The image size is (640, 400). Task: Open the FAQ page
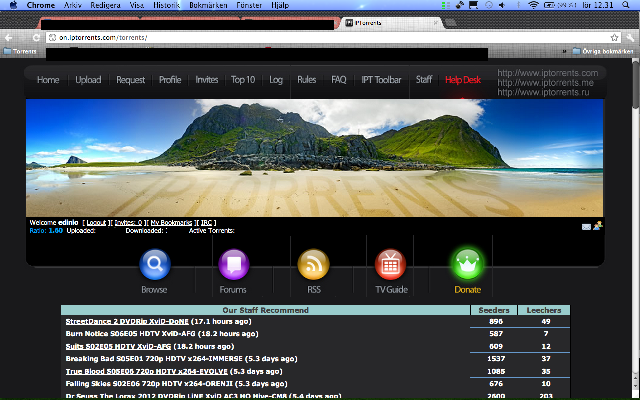click(339, 80)
